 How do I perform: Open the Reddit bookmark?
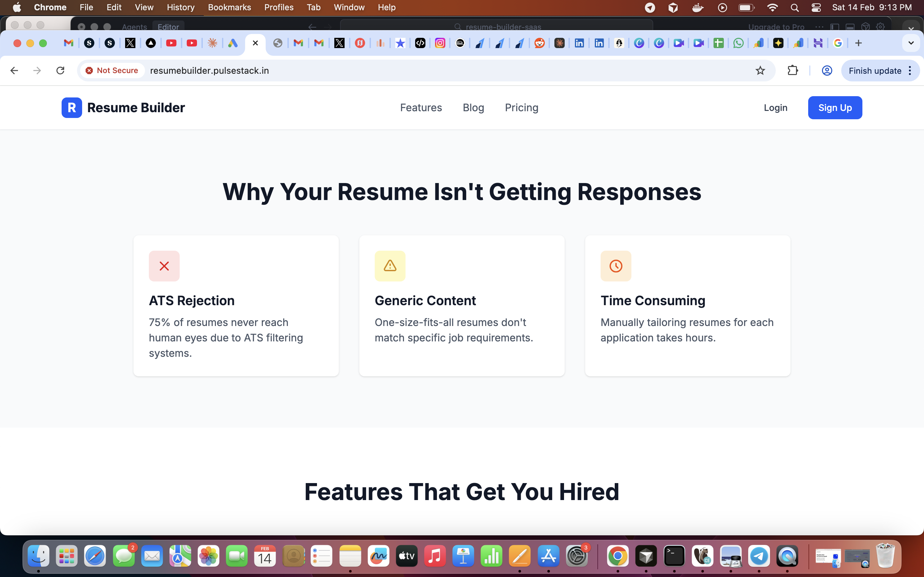click(539, 43)
